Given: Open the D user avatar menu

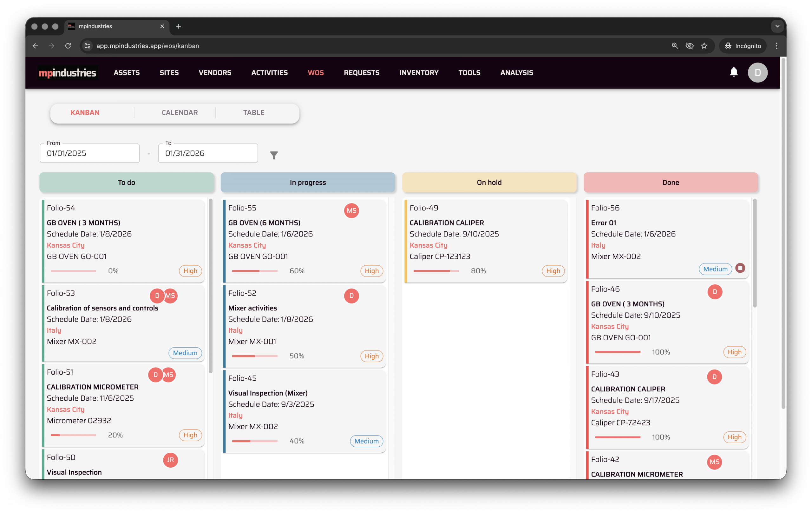Looking at the screenshot, I should pyautogui.click(x=757, y=73).
